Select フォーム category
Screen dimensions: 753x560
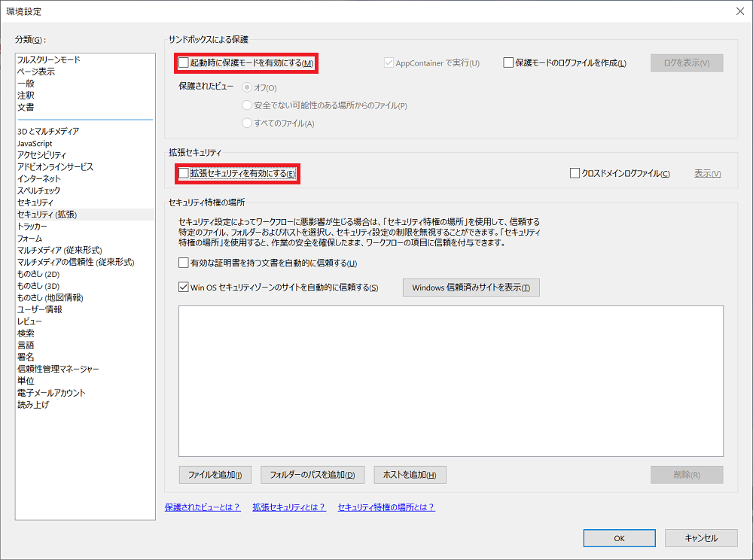pos(30,238)
